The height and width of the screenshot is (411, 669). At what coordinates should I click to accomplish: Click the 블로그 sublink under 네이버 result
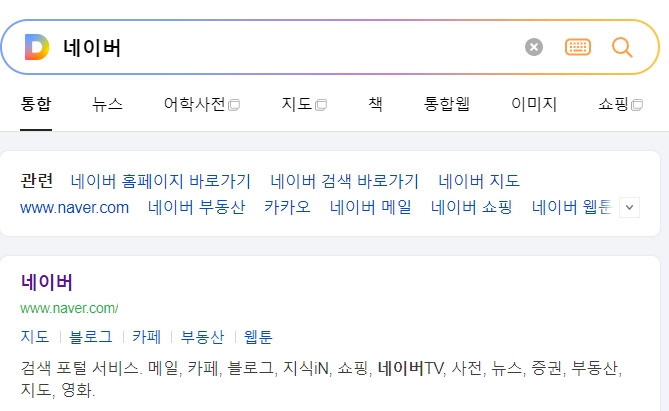coord(91,337)
